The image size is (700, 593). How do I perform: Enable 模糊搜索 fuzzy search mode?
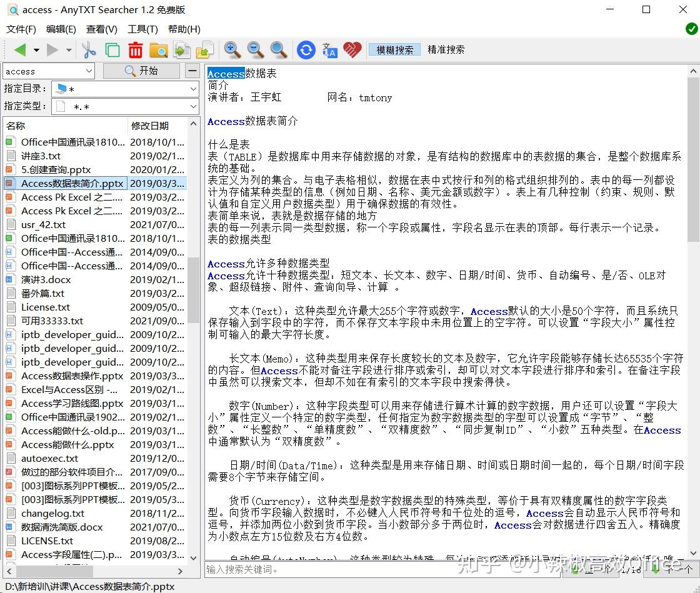pyautogui.click(x=394, y=48)
